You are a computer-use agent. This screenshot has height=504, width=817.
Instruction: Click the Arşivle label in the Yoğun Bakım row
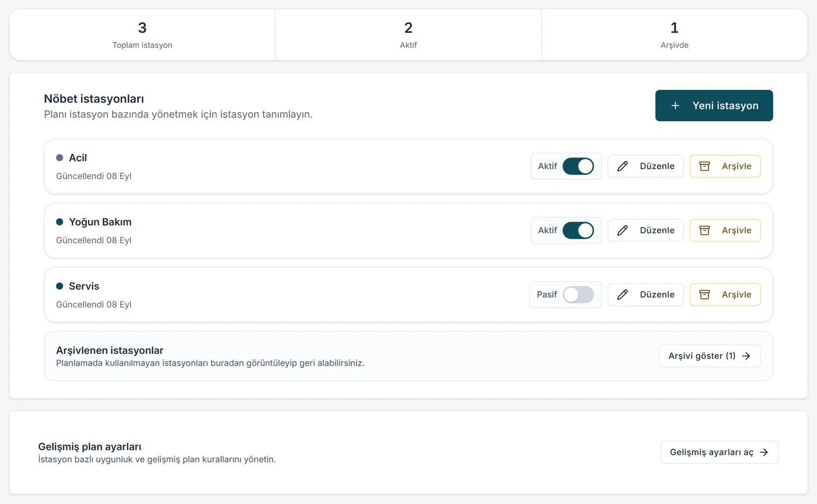pyautogui.click(x=736, y=230)
